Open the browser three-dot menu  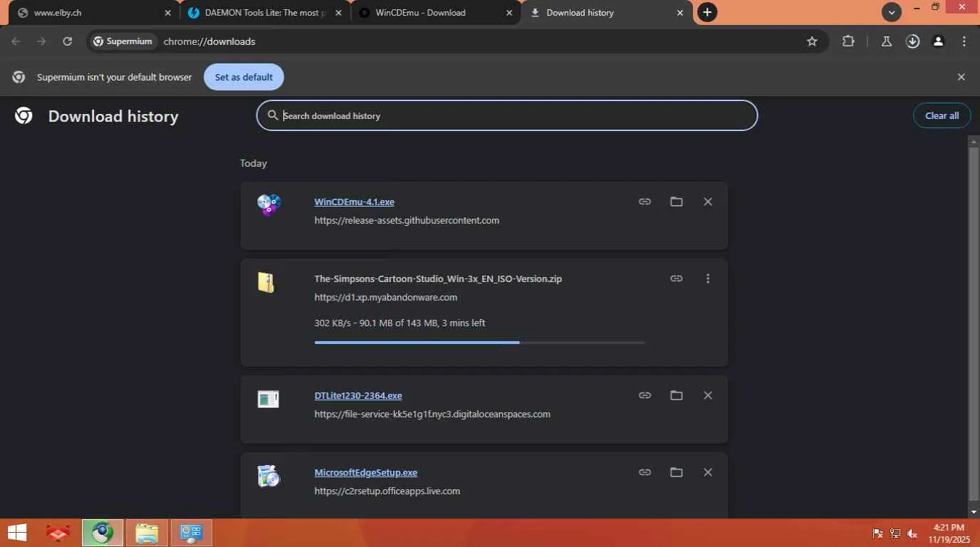(x=964, y=41)
